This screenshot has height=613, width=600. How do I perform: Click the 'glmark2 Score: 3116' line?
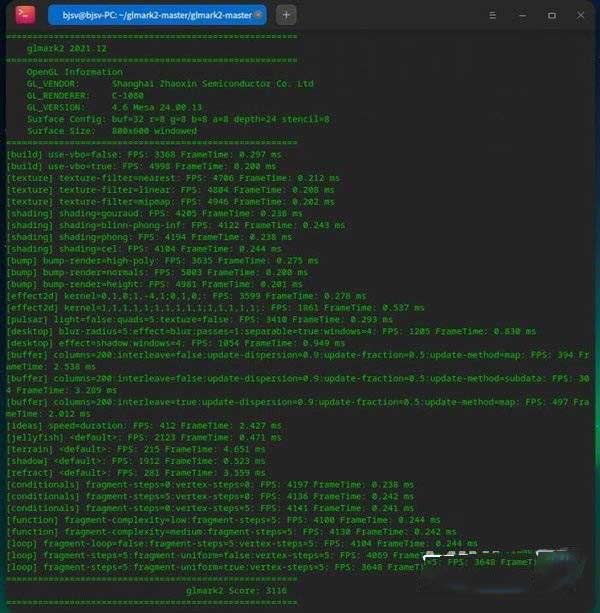tap(236, 590)
